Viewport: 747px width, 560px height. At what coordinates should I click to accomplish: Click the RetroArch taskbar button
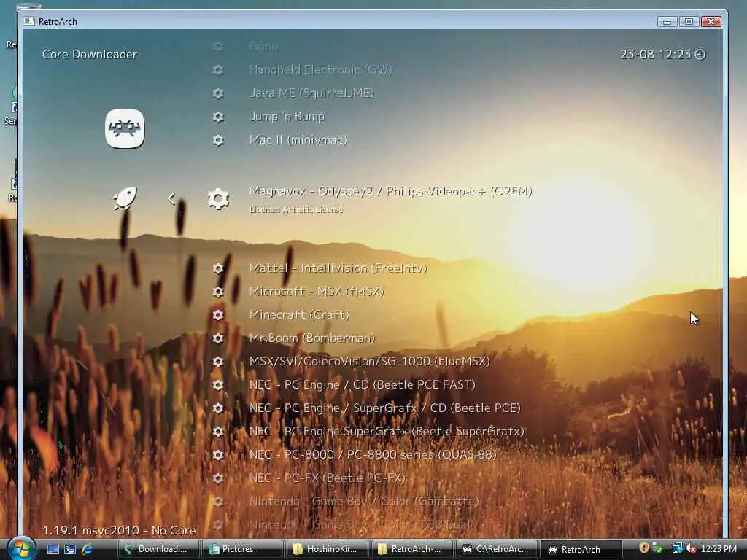click(x=581, y=549)
